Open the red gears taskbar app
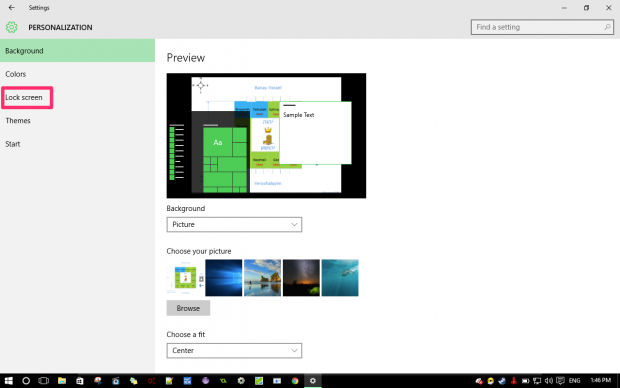 click(x=151, y=380)
